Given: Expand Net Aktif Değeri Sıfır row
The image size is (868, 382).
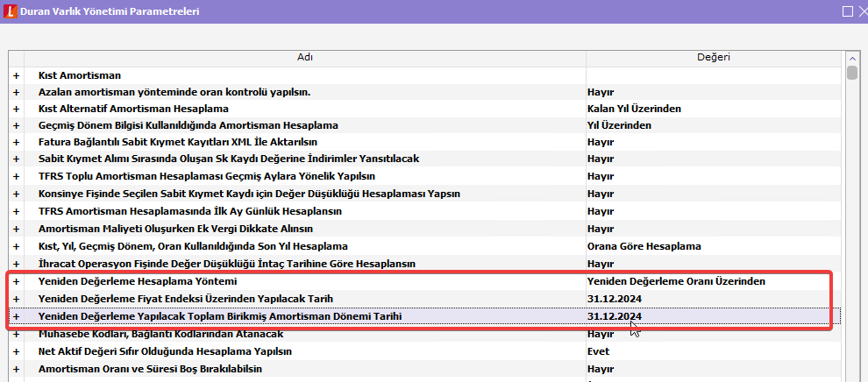Looking at the screenshot, I should pyautogui.click(x=16, y=351).
